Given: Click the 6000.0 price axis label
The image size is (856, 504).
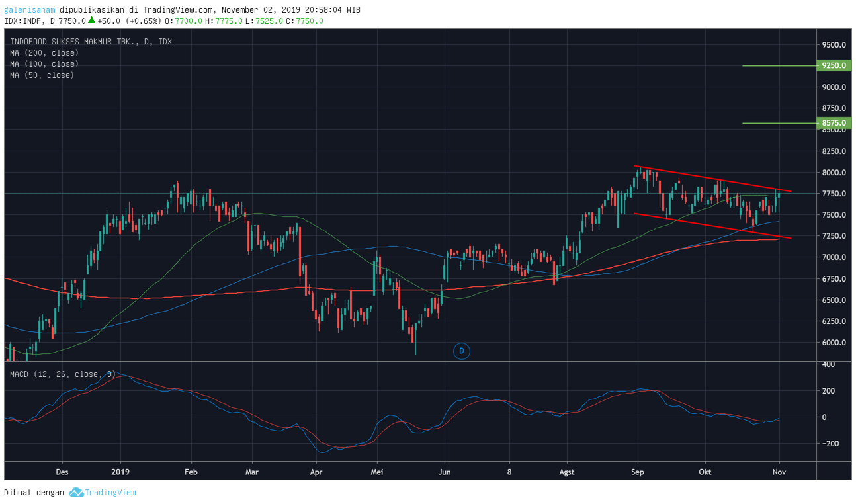Looking at the screenshot, I should click(x=834, y=343).
